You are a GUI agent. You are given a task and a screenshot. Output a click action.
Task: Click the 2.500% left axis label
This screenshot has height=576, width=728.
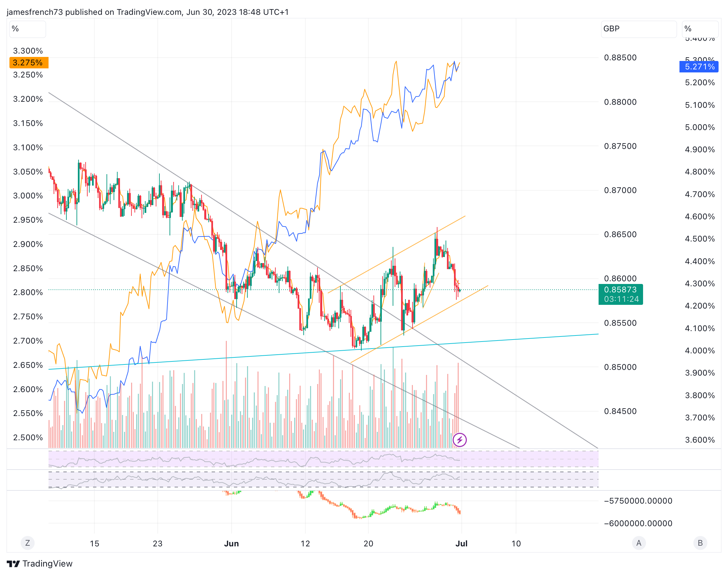click(x=28, y=438)
